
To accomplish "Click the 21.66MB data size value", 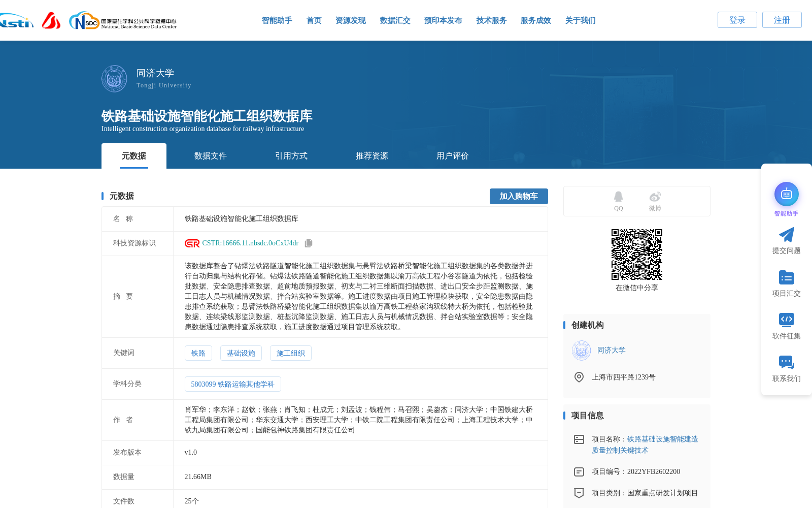I will coord(198,477).
